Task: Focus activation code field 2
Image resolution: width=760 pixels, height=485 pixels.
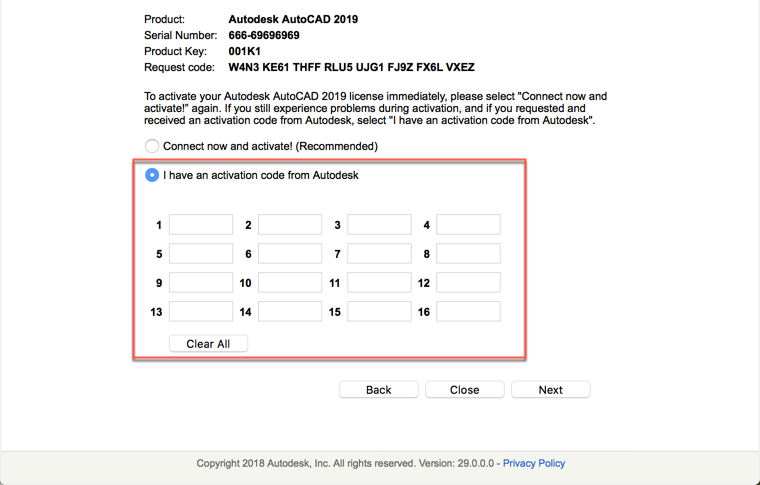Action: [290, 225]
